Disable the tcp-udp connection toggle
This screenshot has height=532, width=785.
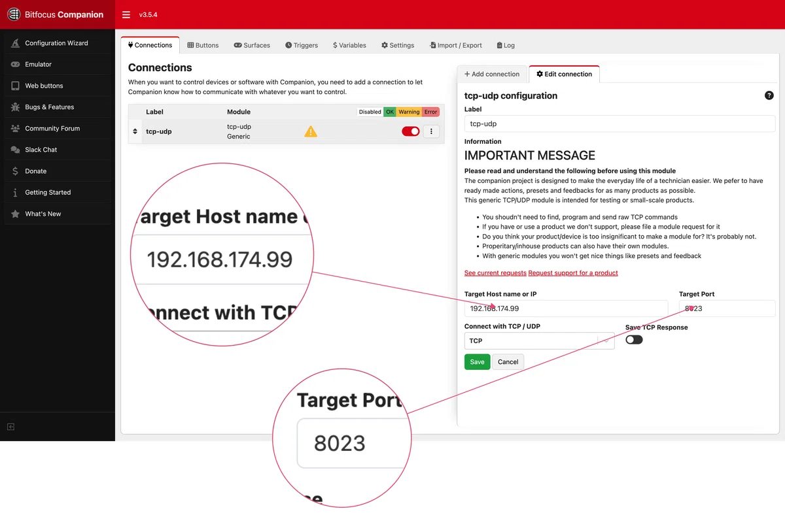411,131
